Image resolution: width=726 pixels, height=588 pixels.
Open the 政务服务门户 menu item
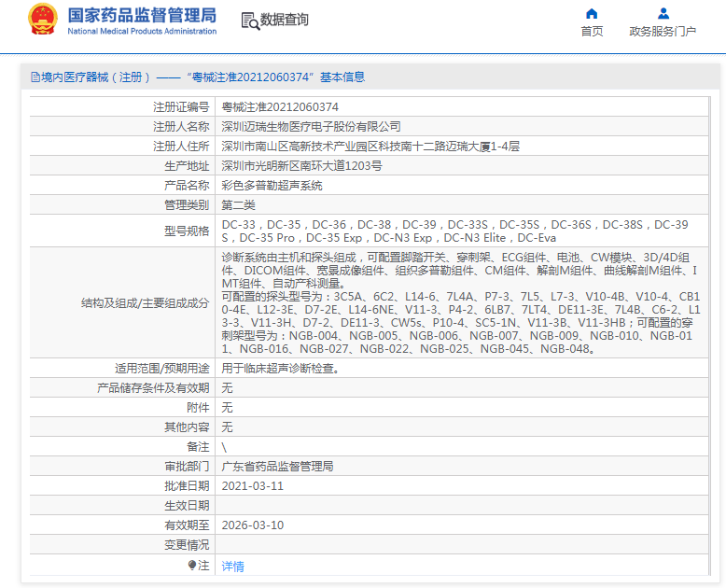tap(663, 31)
